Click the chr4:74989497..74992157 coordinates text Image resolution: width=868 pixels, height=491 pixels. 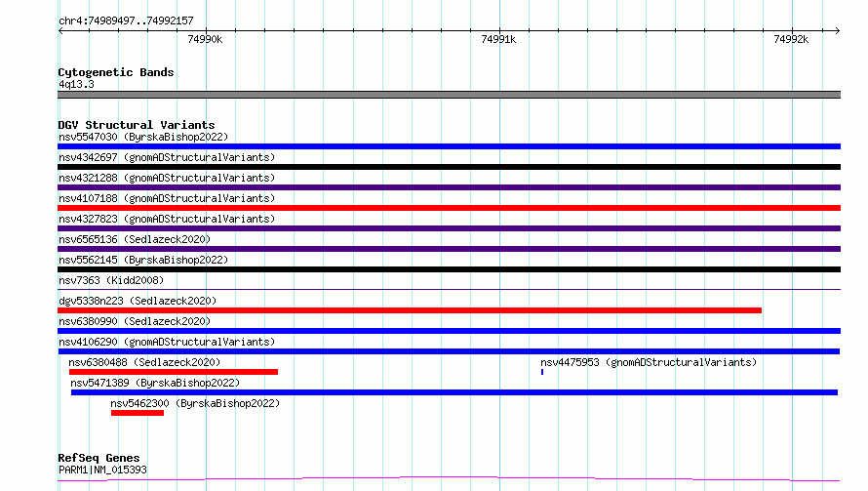126,21
